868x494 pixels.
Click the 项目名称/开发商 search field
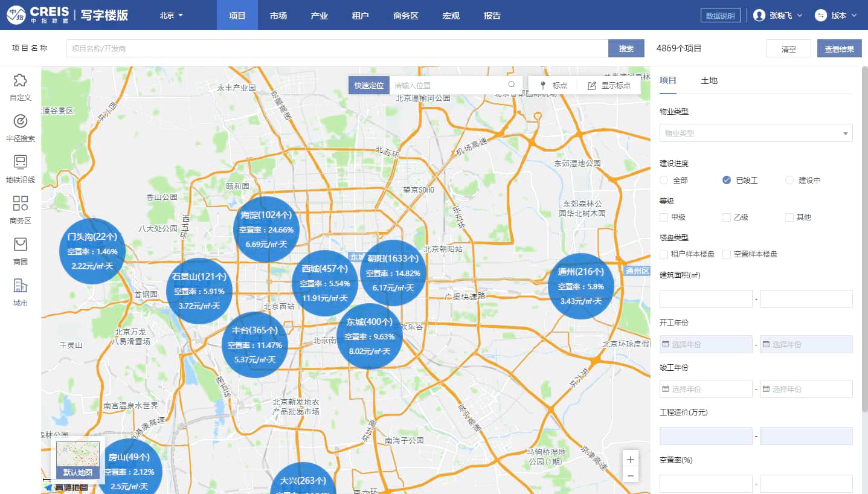click(337, 48)
